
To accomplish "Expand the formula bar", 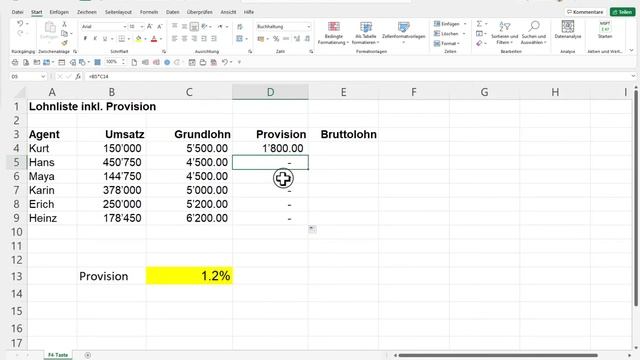I will point(633,76).
